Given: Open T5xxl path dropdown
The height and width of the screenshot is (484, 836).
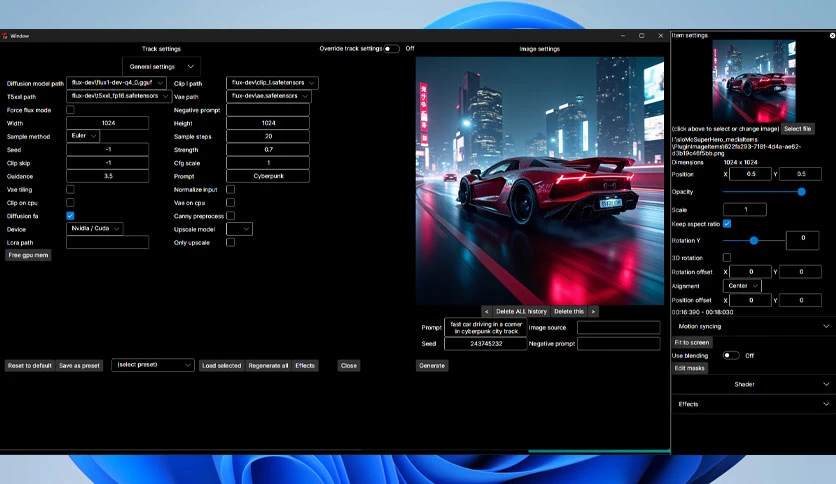Looking at the screenshot, I should (x=118, y=96).
